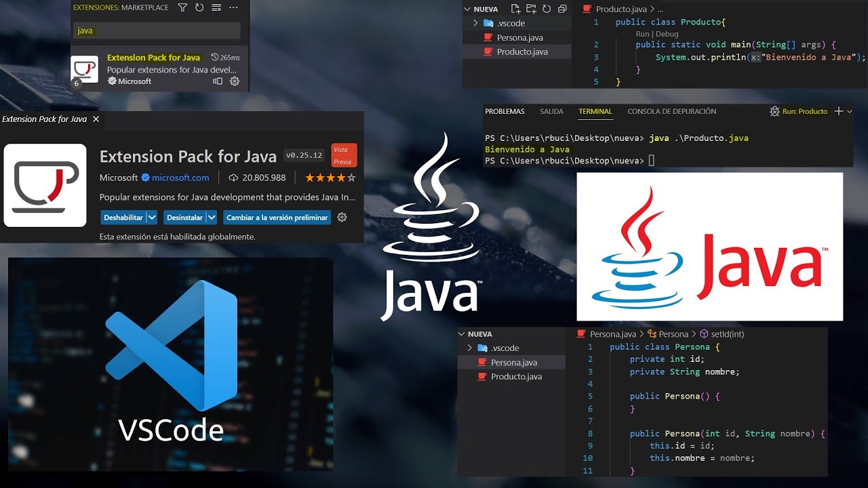
Task: Click the Deshabilitar button
Action: 123,218
